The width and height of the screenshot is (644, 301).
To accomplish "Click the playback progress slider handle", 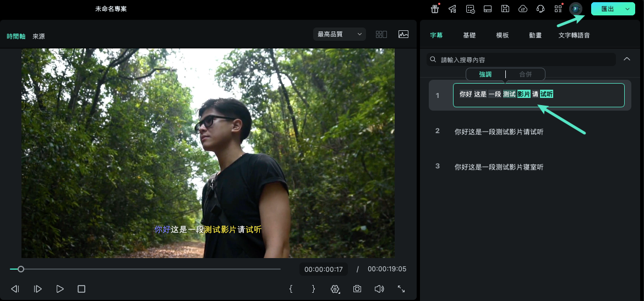I will (x=21, y=269).
